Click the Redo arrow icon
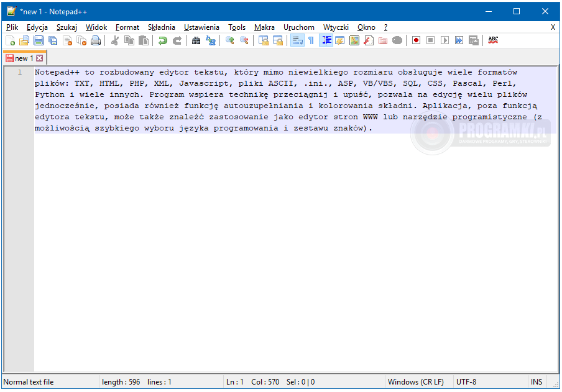The image size is (562, 392). [x=177, y=40]
